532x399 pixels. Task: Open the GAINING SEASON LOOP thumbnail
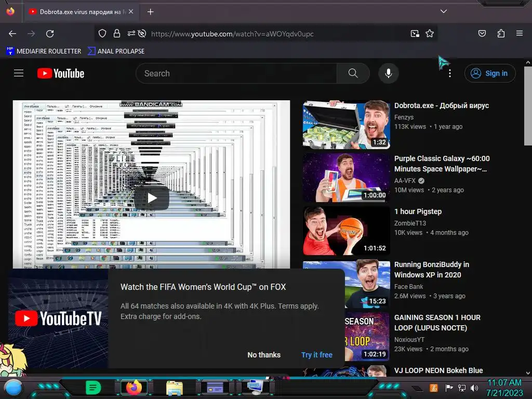coord(367,336)
